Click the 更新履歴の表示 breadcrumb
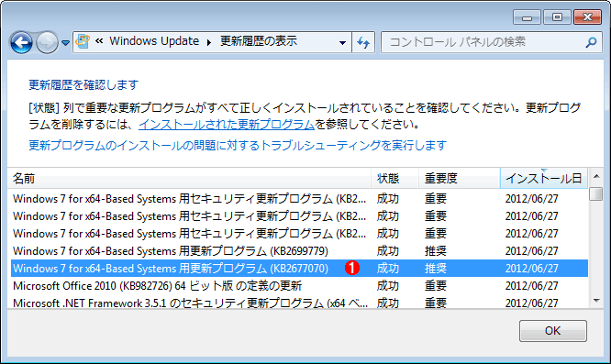 259,41
